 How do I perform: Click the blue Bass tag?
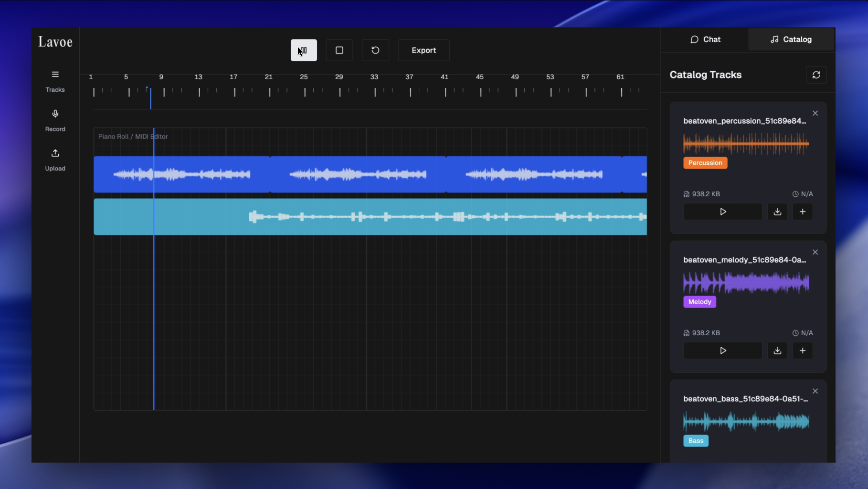[x=696, y=441]
